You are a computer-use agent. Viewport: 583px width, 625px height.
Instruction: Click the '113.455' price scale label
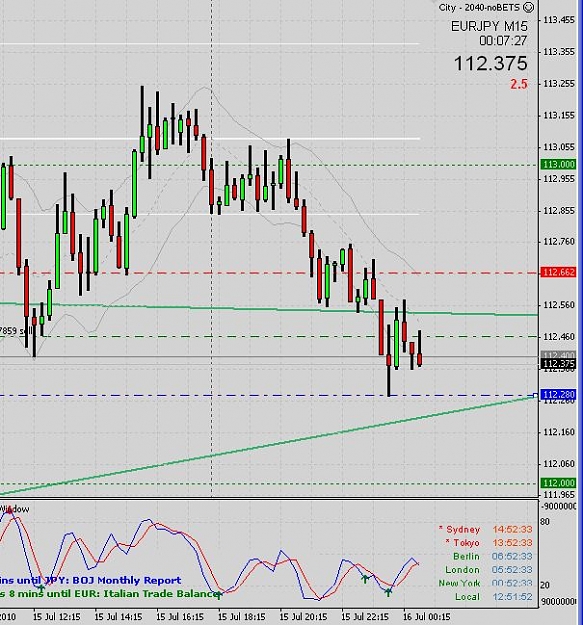click(x=559, y=20)
